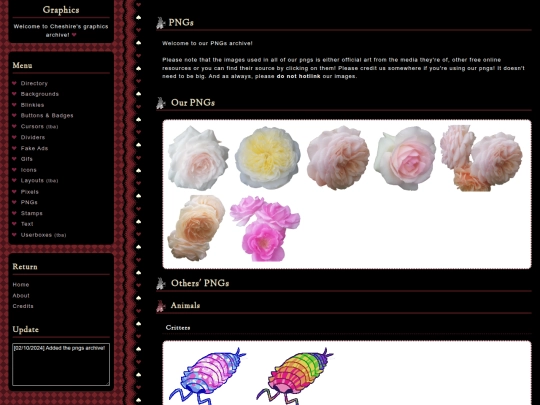Click the rabbit icon beside Animals heading

coord(160,306)
